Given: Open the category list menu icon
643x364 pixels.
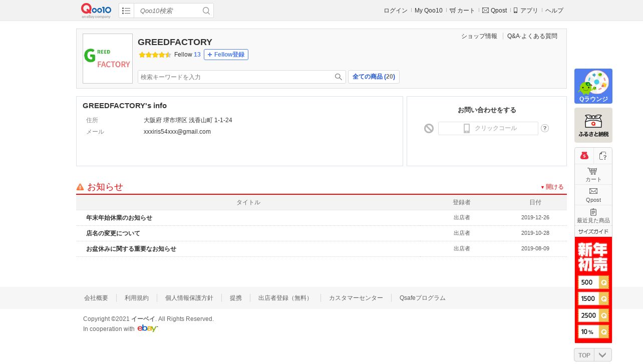Looking at the screenshot, I should [126, 11].
